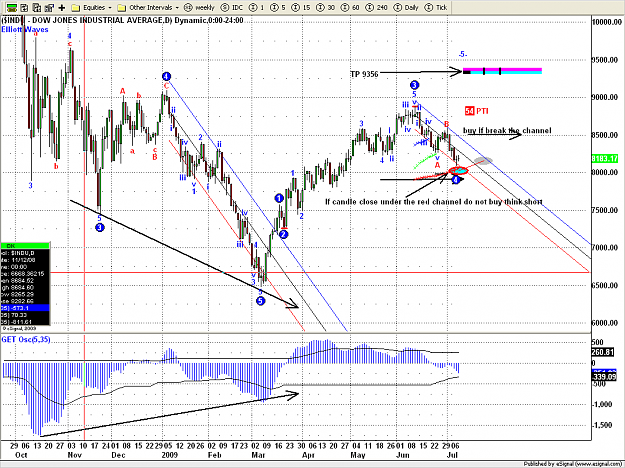625x468 pixels.
Task: Select the 1 minute interval
Action: click(x=256, y=8)
